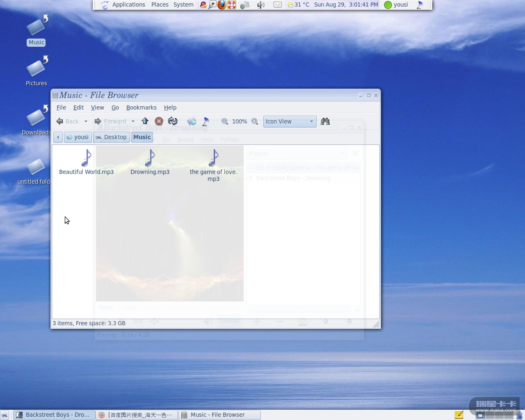Open the Applications menu in the top panel

[128, 5]
